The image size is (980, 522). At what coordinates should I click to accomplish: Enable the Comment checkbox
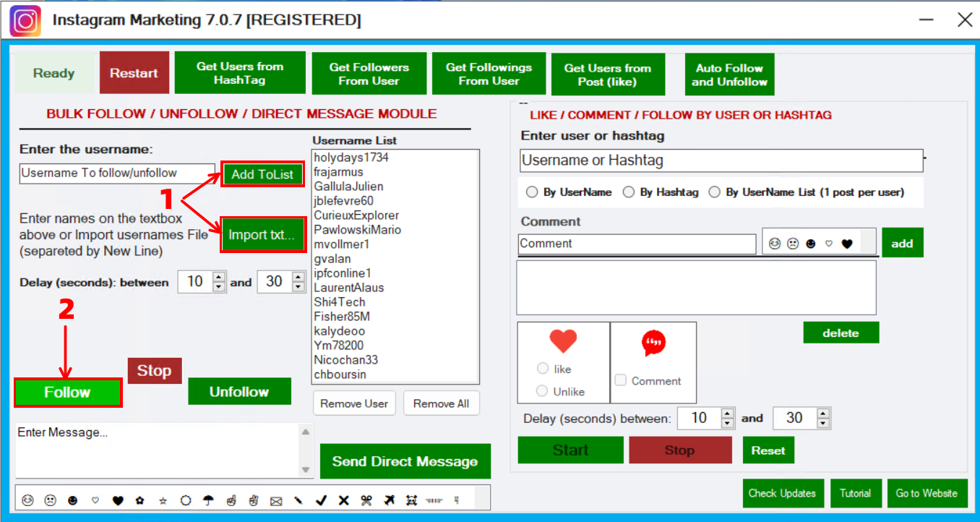coord(620,380)
